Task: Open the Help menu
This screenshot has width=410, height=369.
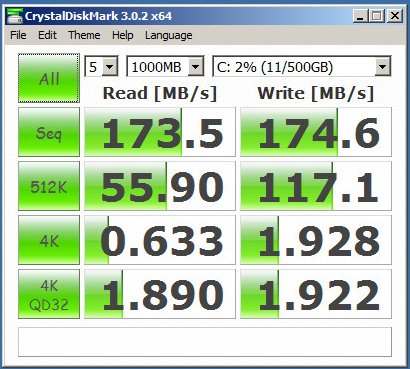Action: coord(122,35)
